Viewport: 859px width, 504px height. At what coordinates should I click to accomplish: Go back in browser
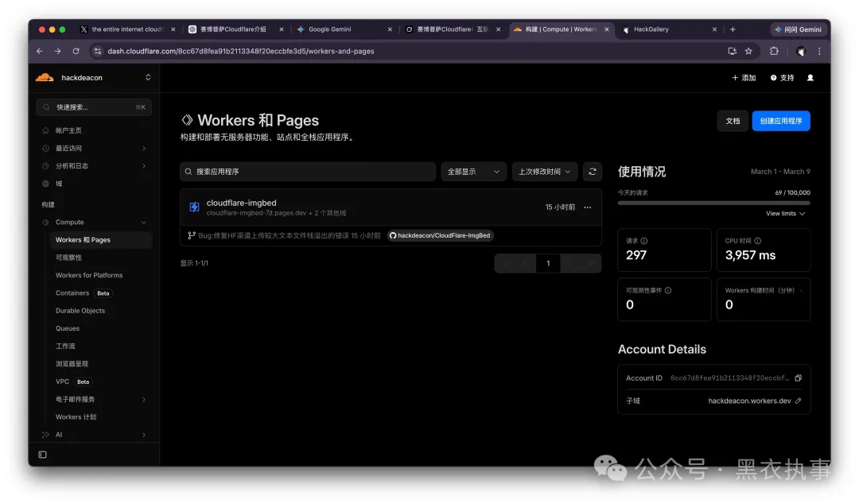click(x=40, y=51)
